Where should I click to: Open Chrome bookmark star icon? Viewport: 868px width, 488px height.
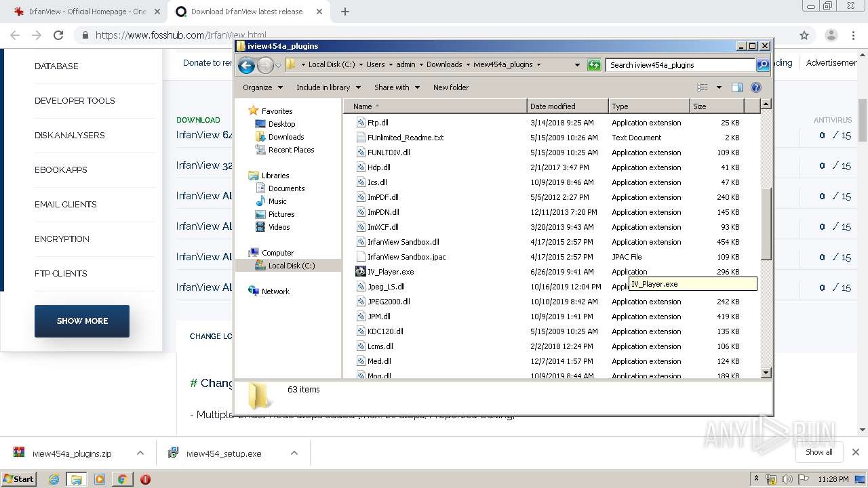tap(804, 35)
